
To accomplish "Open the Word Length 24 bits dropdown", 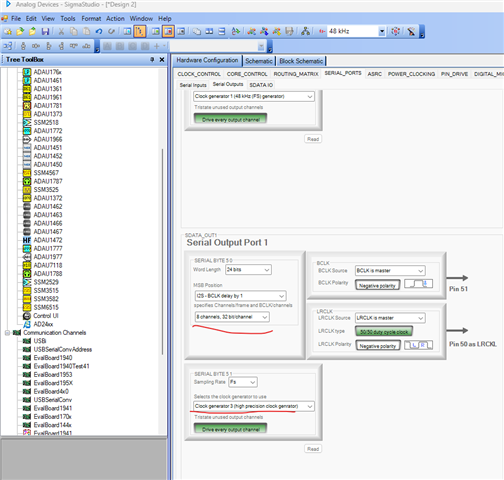I will point(249,270).
